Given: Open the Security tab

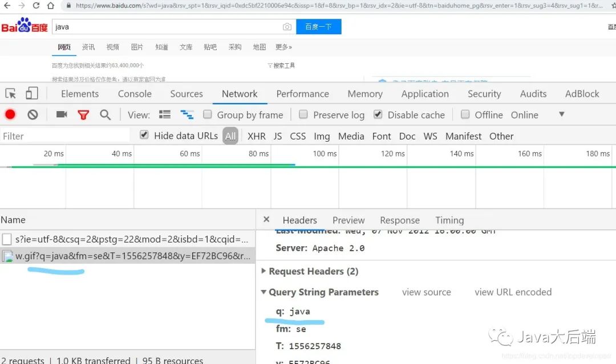Looking at the screenshot, I should point(484,94).
